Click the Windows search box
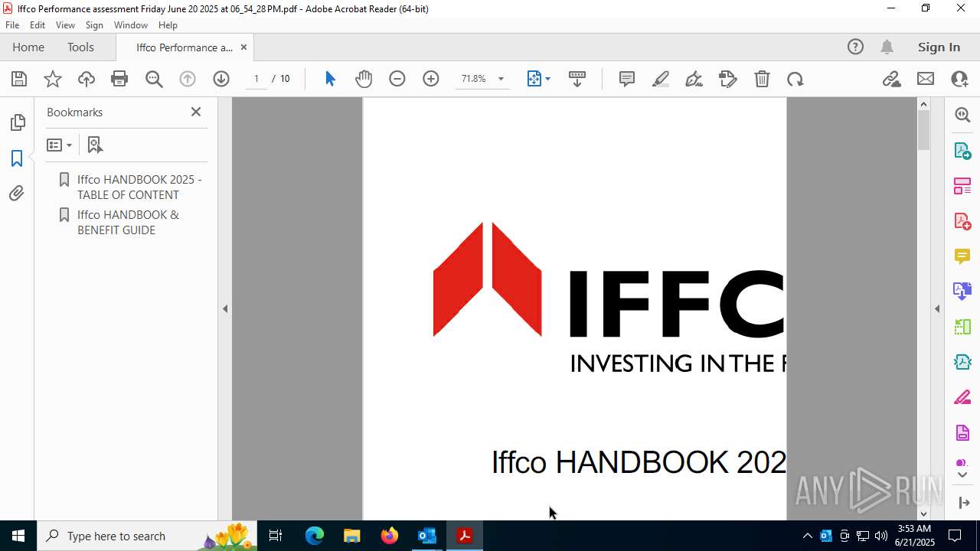This screenshot has width=980, height=551. click(x=148, y=536)
